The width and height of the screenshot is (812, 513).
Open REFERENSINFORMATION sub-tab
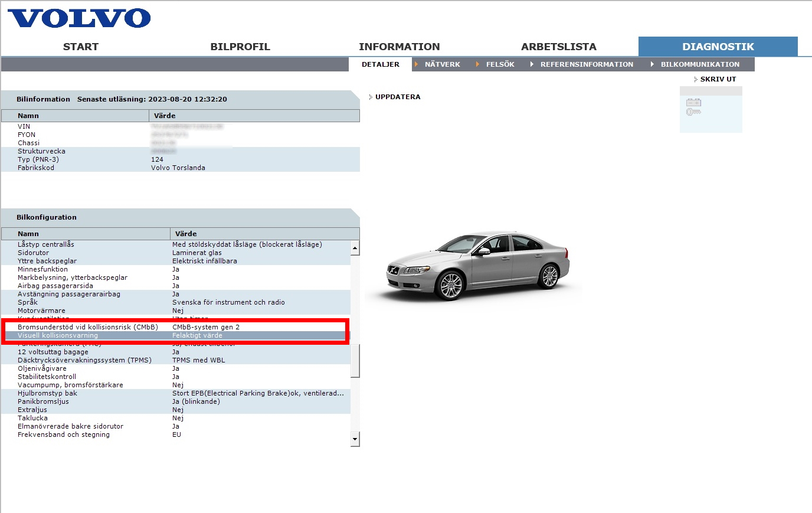587,64
